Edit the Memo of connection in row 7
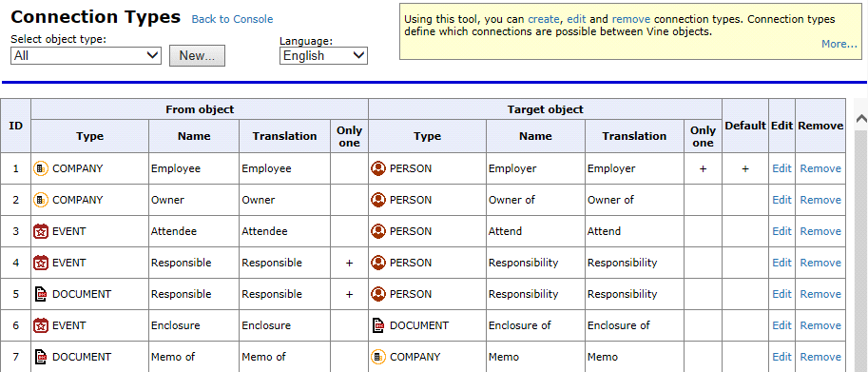 [781, 357]
